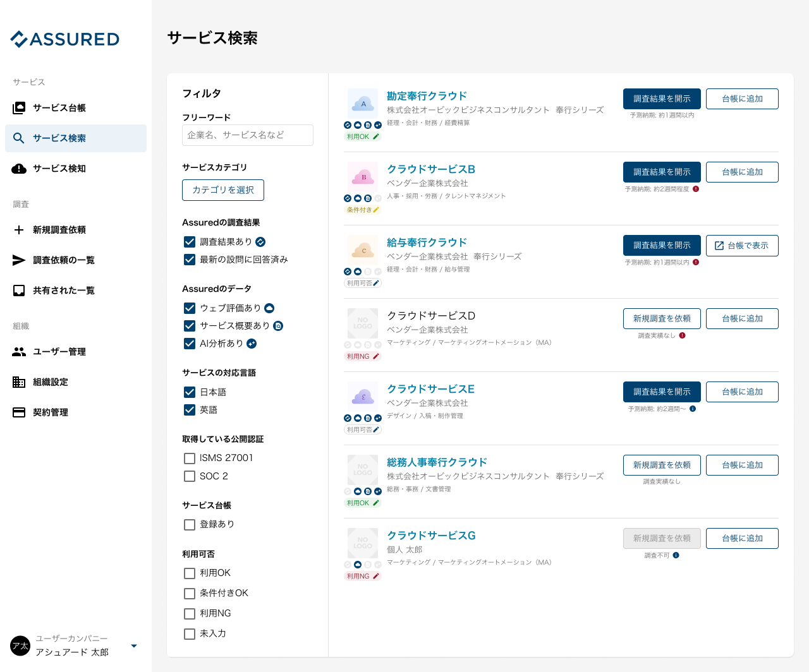Image resolution: width=809 pixels, height=672 pixels.
Task: Click the people icon for ユーザー管理
Action: point(19,352)
